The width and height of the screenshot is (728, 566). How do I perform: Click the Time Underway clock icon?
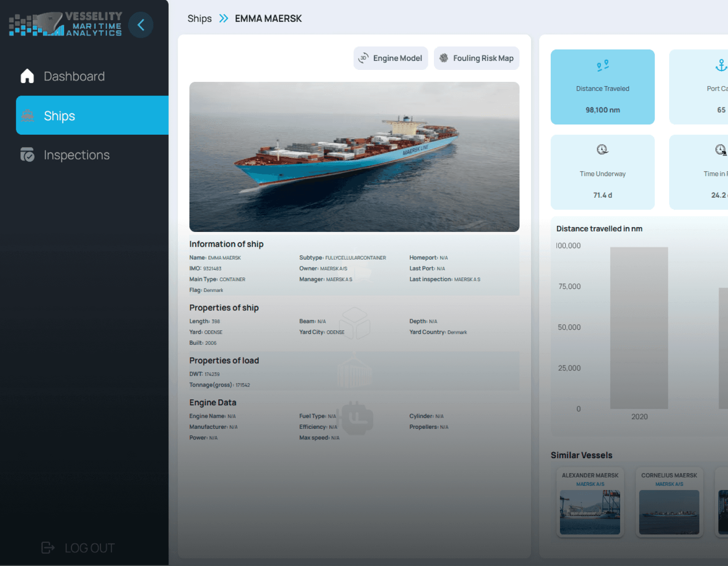pos(602,150)
